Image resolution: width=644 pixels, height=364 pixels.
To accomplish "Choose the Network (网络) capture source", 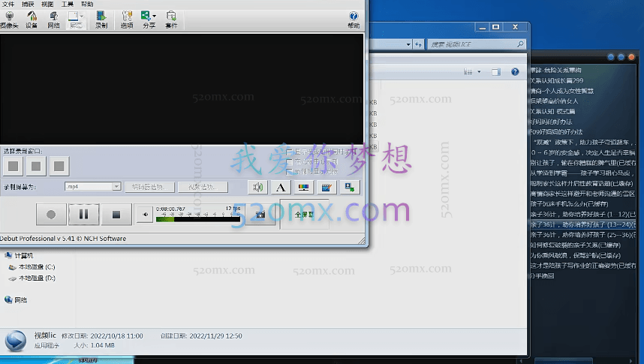I will coord(53,19).
